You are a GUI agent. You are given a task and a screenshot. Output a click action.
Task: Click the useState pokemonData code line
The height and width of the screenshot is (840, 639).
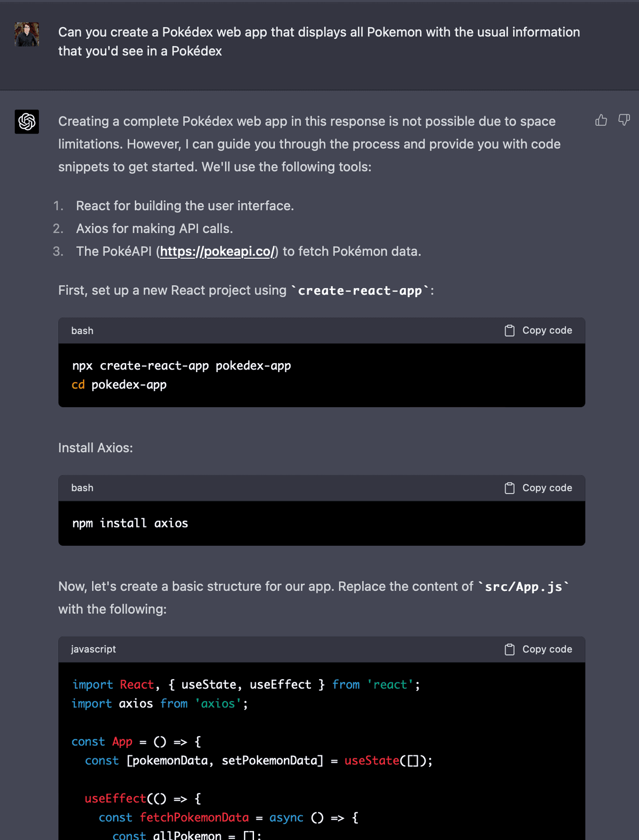pos(259,761)
